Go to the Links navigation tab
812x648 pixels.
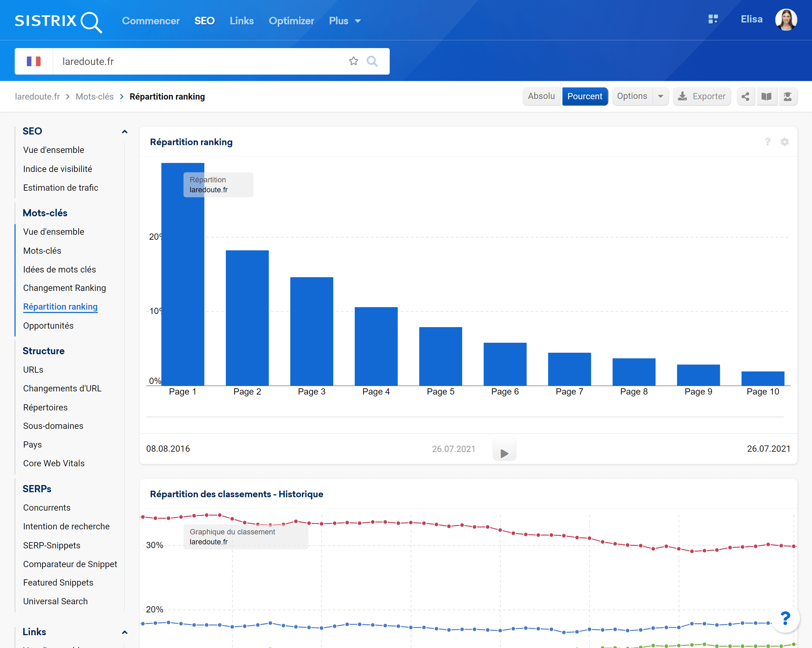click(x=242, y=21)
